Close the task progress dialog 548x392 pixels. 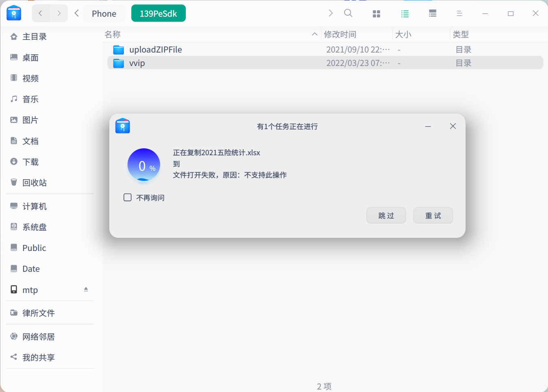pos(453,126)
